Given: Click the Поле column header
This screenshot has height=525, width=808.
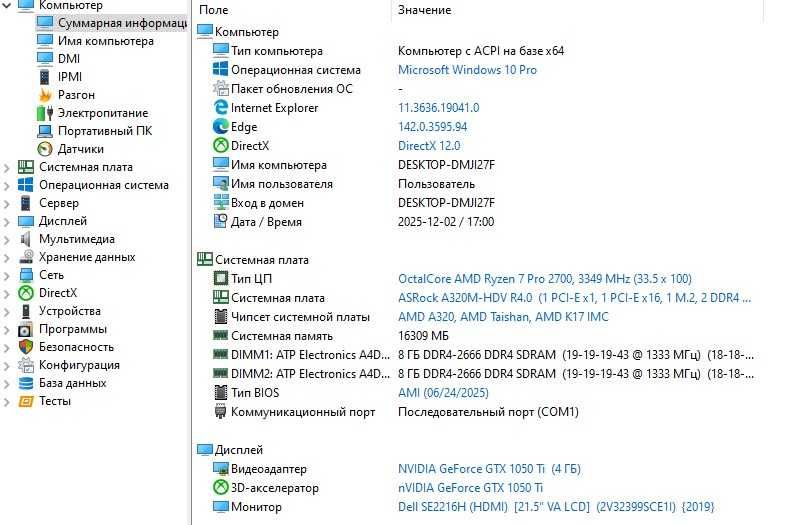Looking at the screenshot, I should point(294,10).
